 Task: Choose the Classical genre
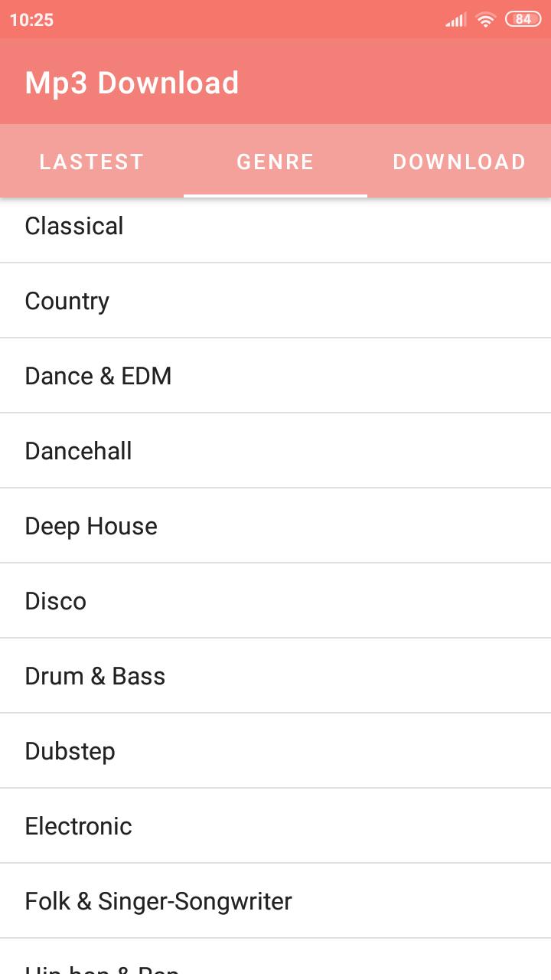(x=275, y=230)
